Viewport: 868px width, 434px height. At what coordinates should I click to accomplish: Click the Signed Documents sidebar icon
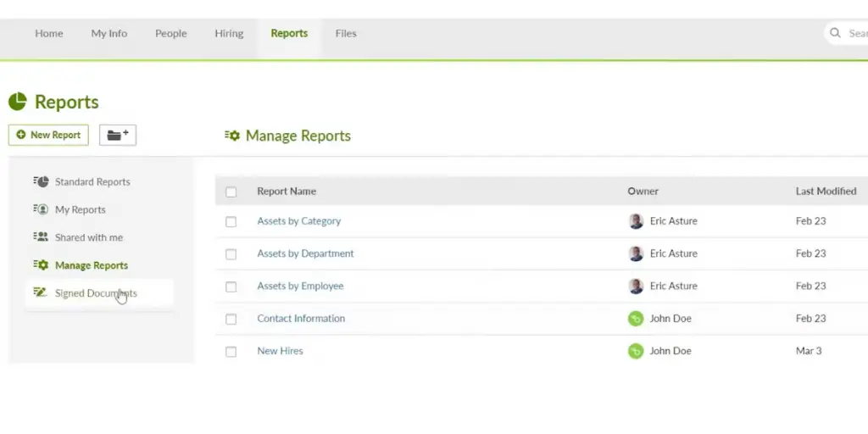[x=41, y=292]
